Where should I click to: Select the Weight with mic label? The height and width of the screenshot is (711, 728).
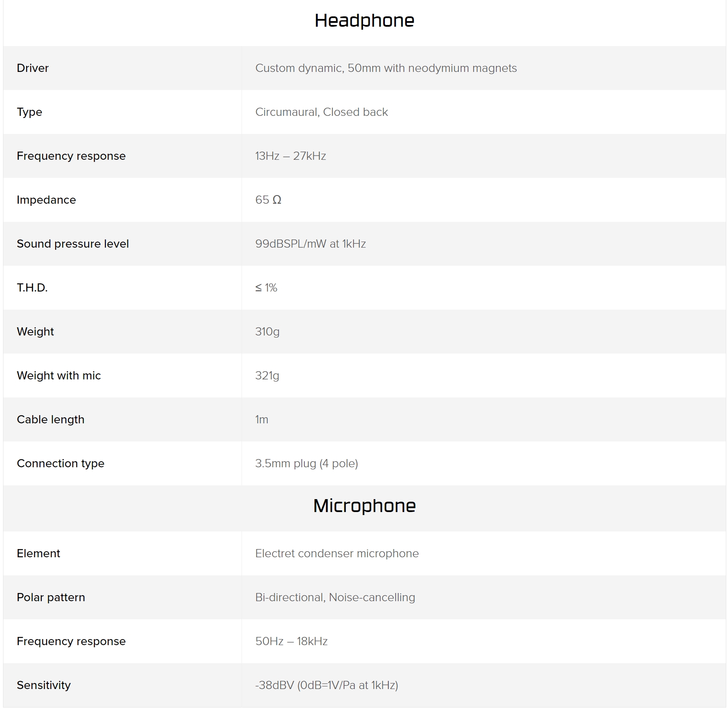tap(59, 376)
